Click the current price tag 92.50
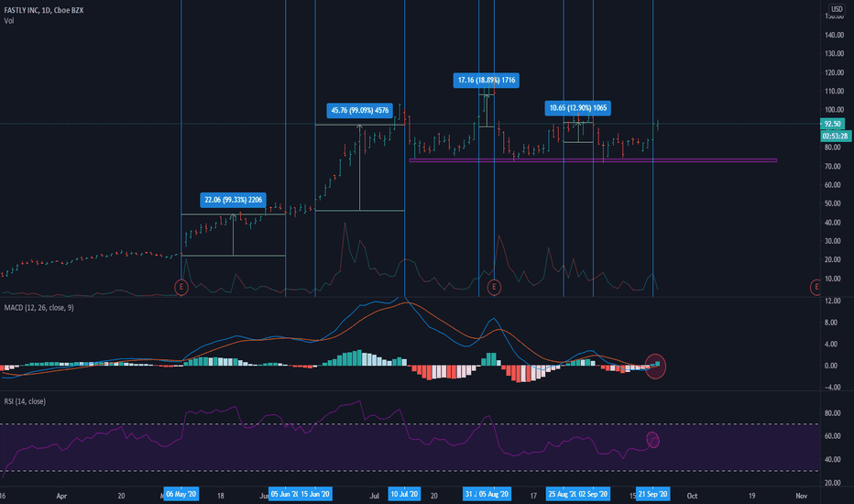This screenshot has width=854, height=504. 832,124
